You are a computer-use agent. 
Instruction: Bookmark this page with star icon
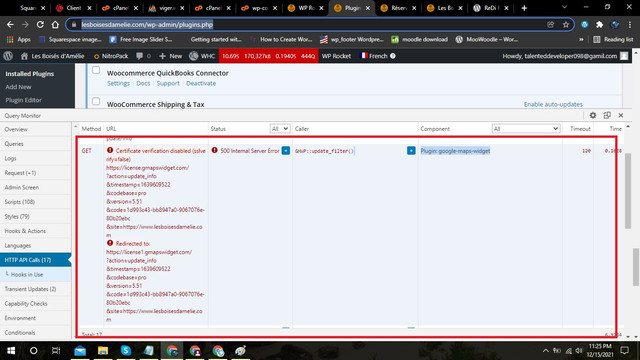click(566, 24)
